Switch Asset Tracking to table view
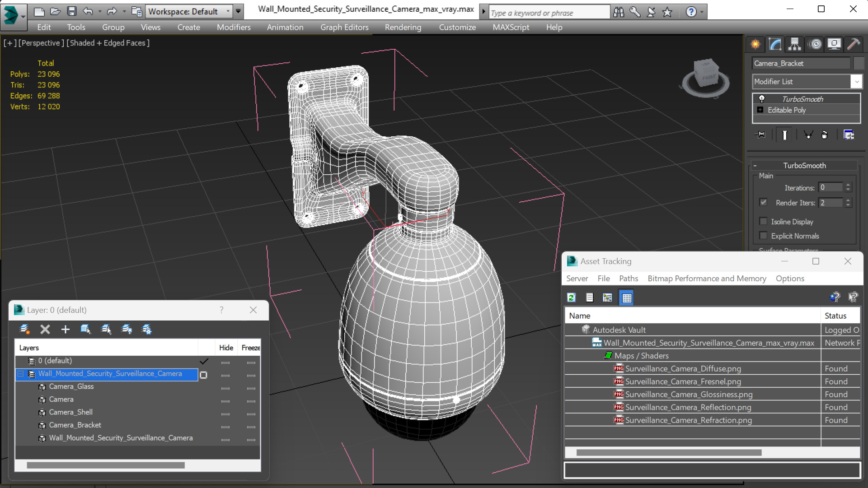The height and width of the screenshot is (488, 868). (627, 297)
